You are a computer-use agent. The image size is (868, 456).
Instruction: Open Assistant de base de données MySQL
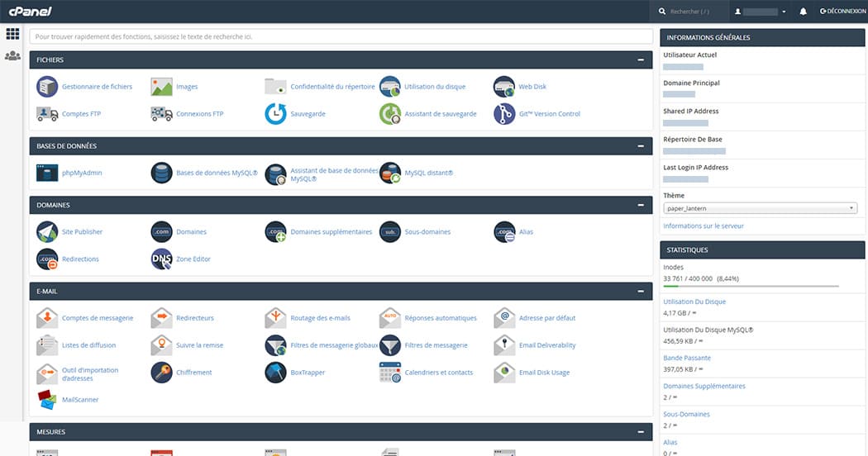[x=334, y=175]
